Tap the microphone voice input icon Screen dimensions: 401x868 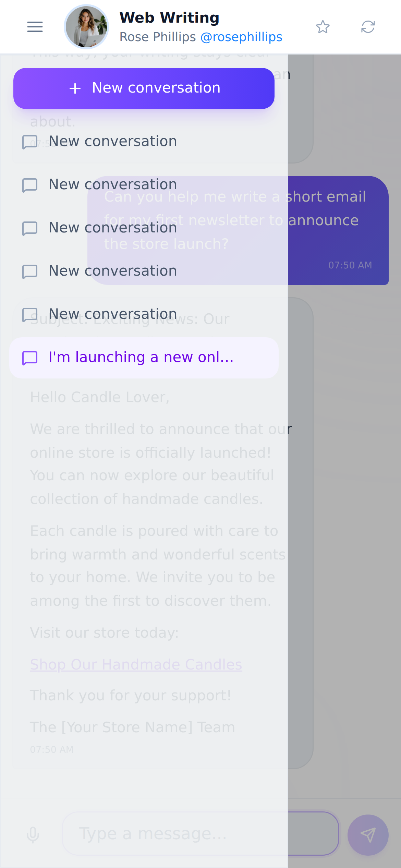[x=33, y=835]
